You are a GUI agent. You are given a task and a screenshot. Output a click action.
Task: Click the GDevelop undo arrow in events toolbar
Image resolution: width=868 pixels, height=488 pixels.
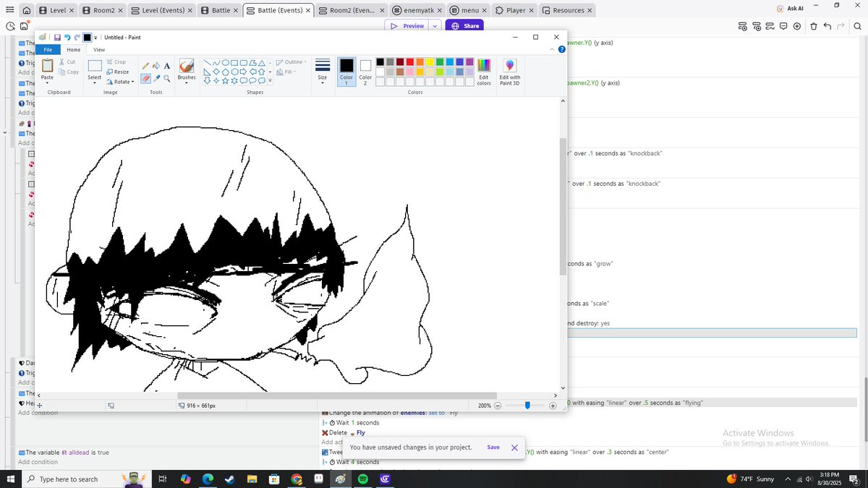point(827,26)
